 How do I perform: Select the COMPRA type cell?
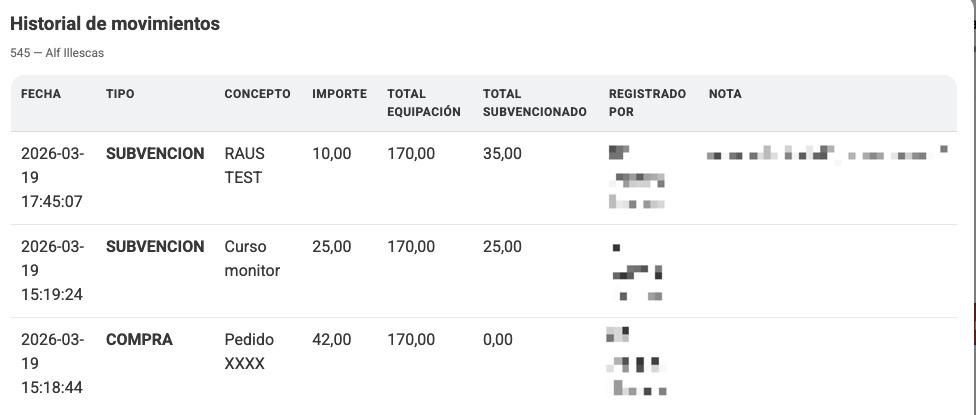(139, 340)
